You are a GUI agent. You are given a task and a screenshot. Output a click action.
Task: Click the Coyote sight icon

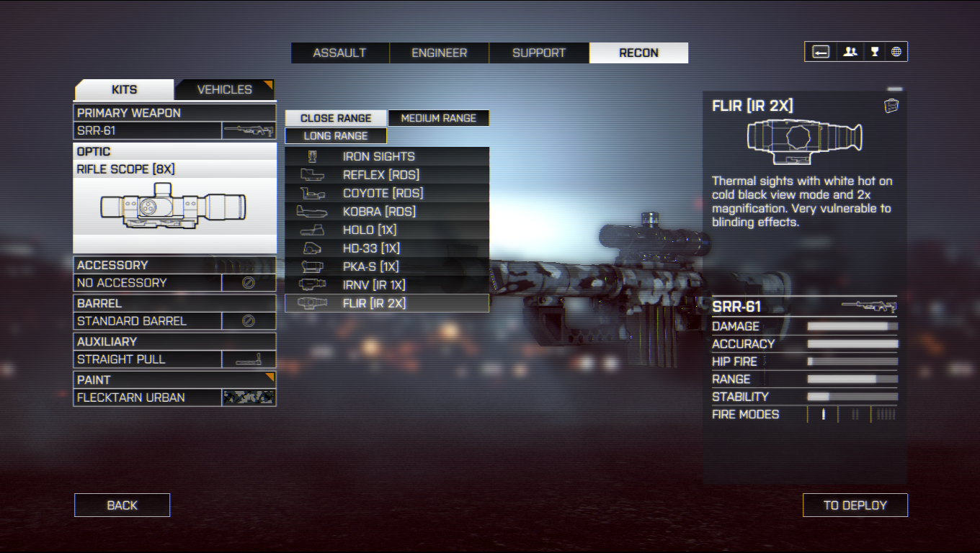[313, 193]
